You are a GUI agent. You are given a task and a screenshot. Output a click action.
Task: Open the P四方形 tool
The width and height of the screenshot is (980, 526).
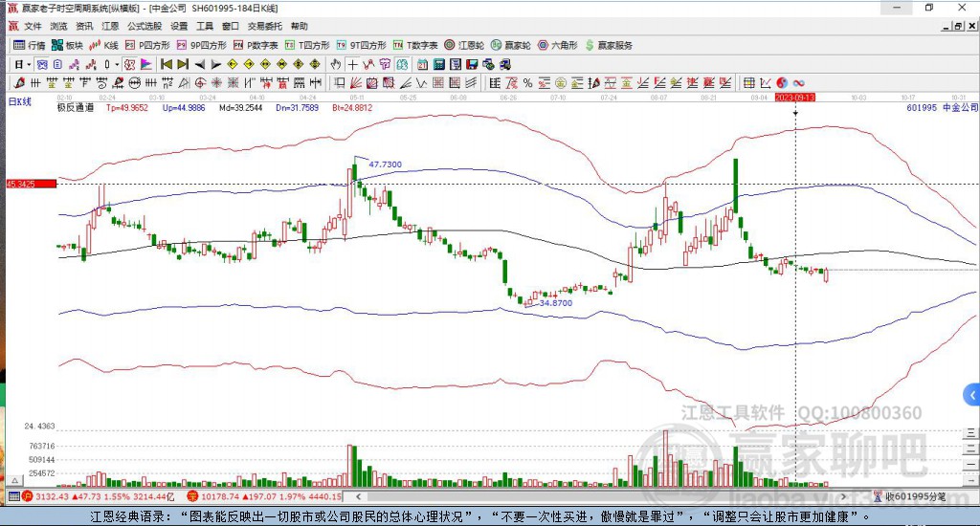[x=147, y=45]
